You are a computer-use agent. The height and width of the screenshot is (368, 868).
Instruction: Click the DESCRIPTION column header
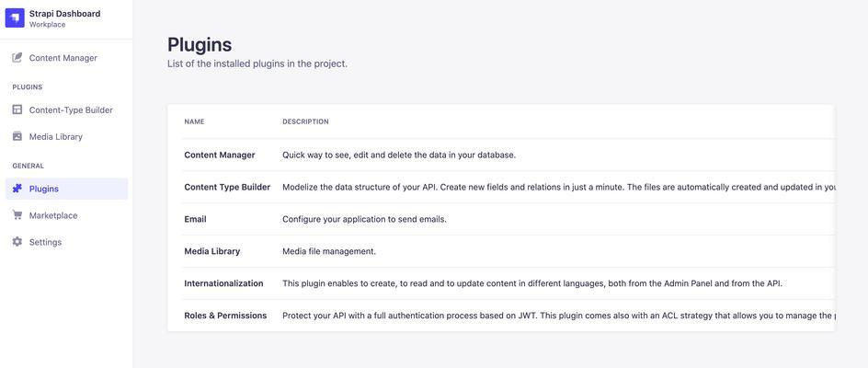pos(305,121)
